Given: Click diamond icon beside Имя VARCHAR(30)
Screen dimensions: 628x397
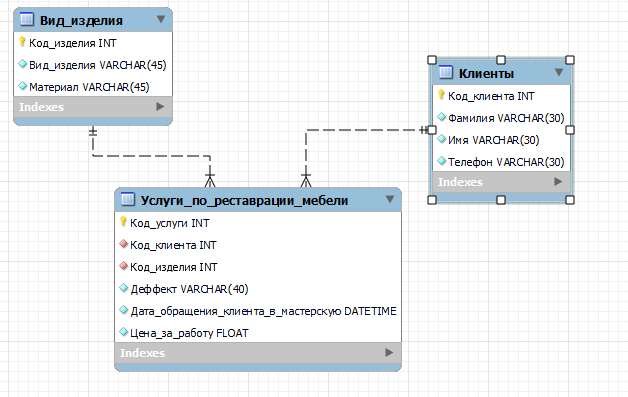Looking at the screenshot, I should [442, 139].
